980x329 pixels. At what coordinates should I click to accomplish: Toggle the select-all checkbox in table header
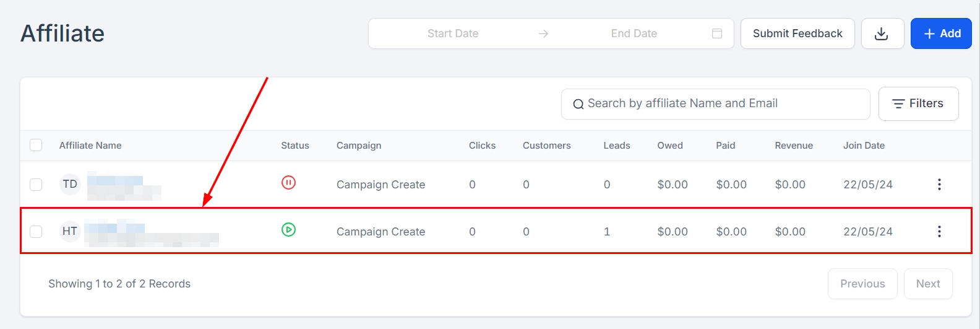(36, 145)
